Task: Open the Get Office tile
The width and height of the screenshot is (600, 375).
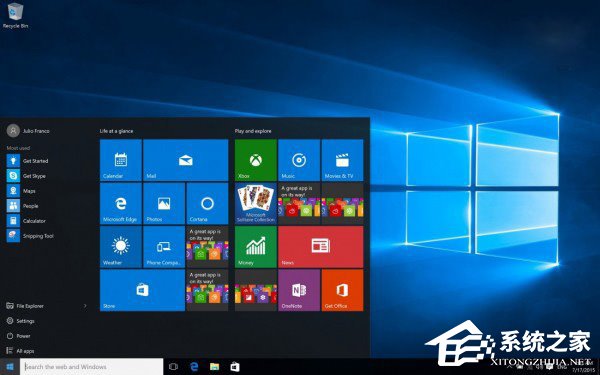Action: tap(342, 290)
